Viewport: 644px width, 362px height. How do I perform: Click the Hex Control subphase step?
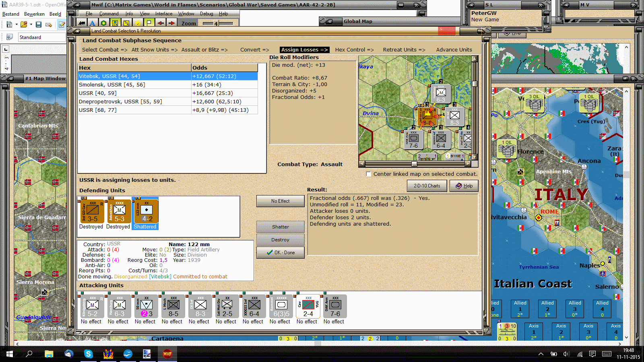(x=354, y=50)
